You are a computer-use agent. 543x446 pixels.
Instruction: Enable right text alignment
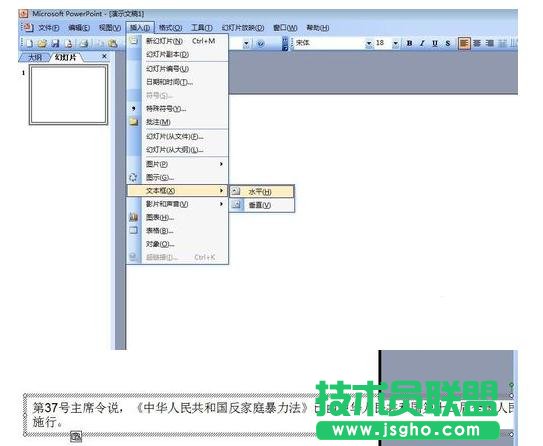coord(490,43)
